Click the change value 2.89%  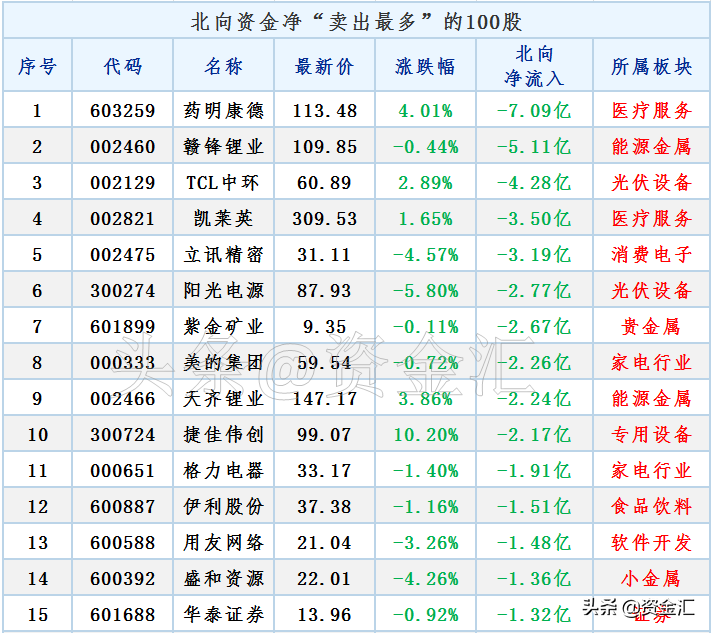pyautogui.click(x=425, y=183)
